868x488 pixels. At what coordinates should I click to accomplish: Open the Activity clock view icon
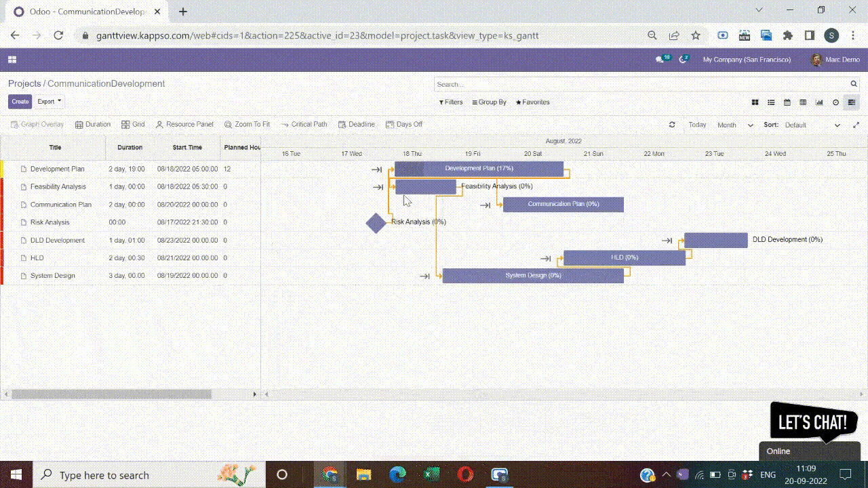[835, 102]
